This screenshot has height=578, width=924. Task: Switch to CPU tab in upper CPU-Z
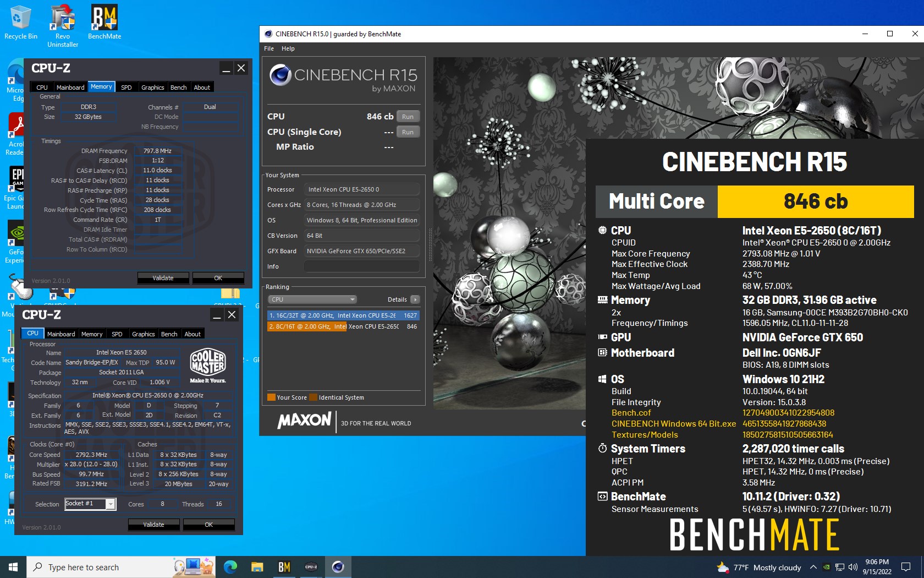[42, 88]
